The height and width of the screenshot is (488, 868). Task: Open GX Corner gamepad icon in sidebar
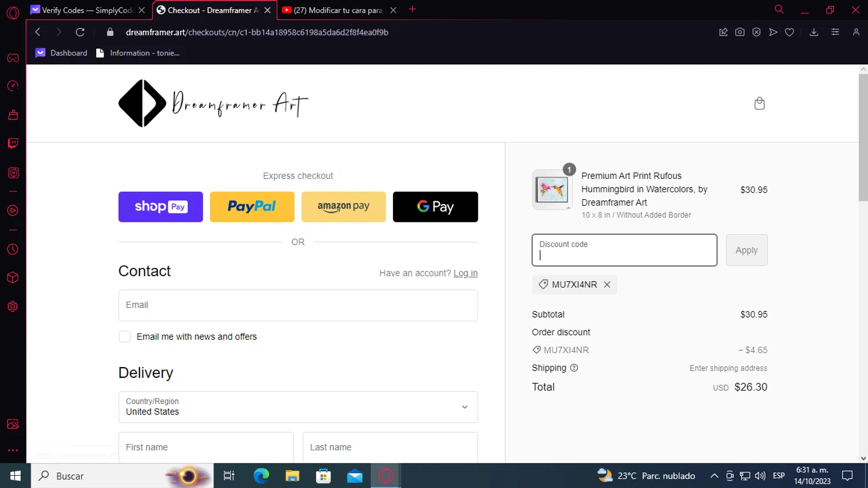click(13, 58)
